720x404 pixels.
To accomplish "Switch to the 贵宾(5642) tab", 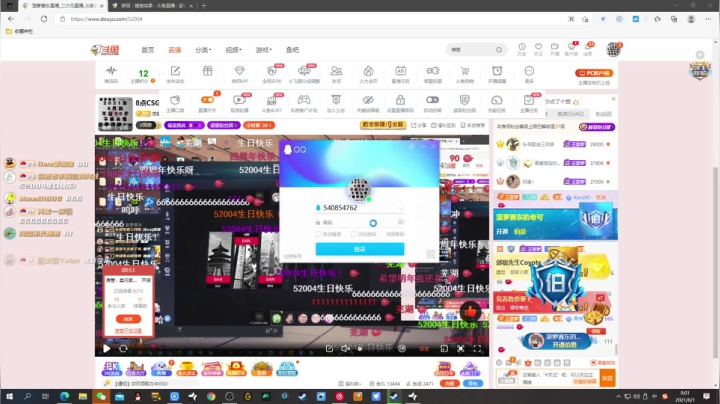I will point(570,114).
